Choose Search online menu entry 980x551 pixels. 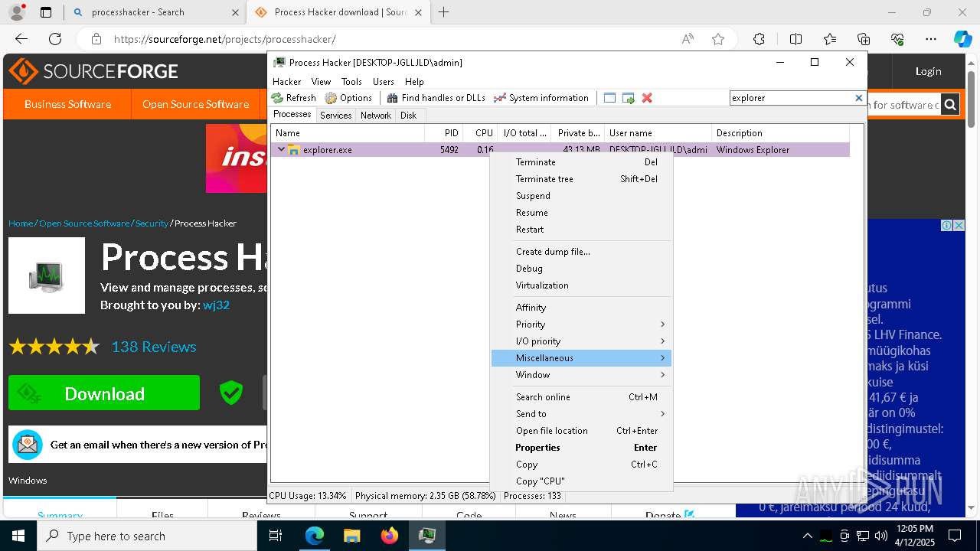pos(581,397)
